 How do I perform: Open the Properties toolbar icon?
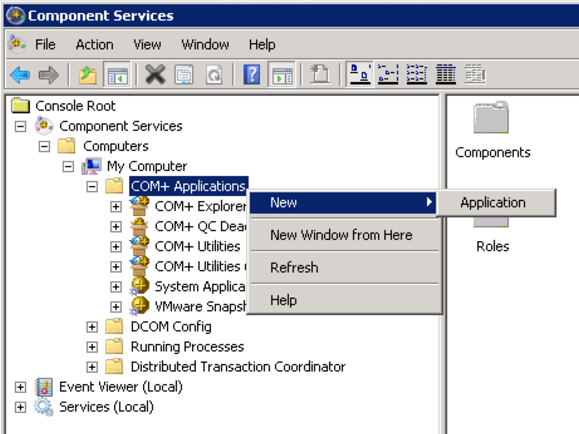[x=184, y=75]
